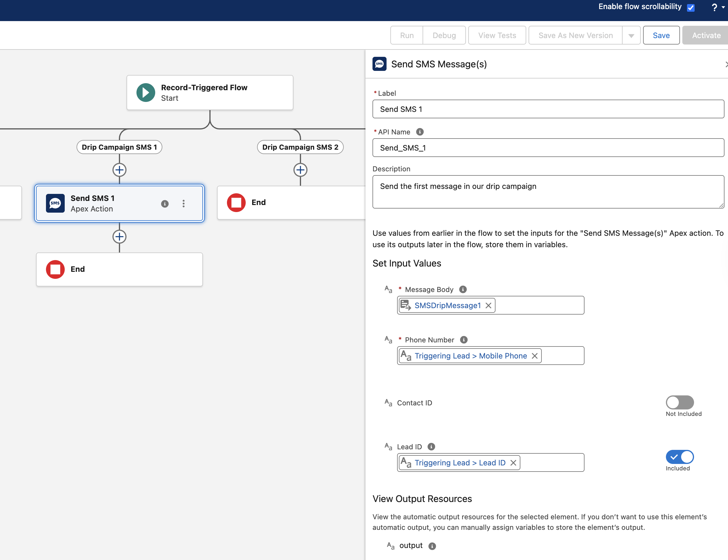Add element below Drip Campaign SMS 2
Viewport: 728px width, 560px height.
(300, 170)
